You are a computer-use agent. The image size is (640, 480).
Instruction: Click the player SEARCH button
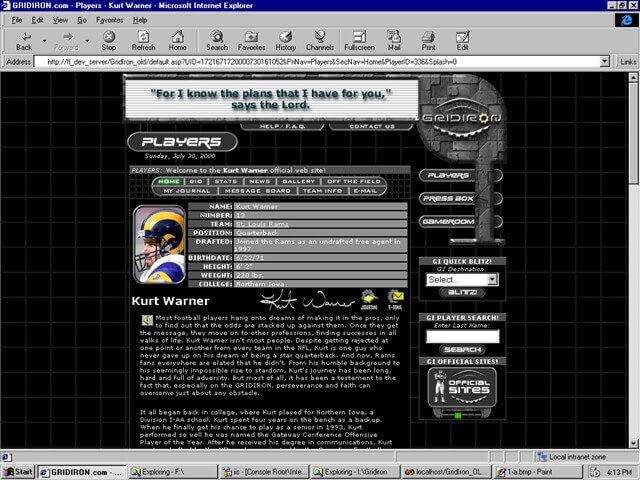[462, 349]
